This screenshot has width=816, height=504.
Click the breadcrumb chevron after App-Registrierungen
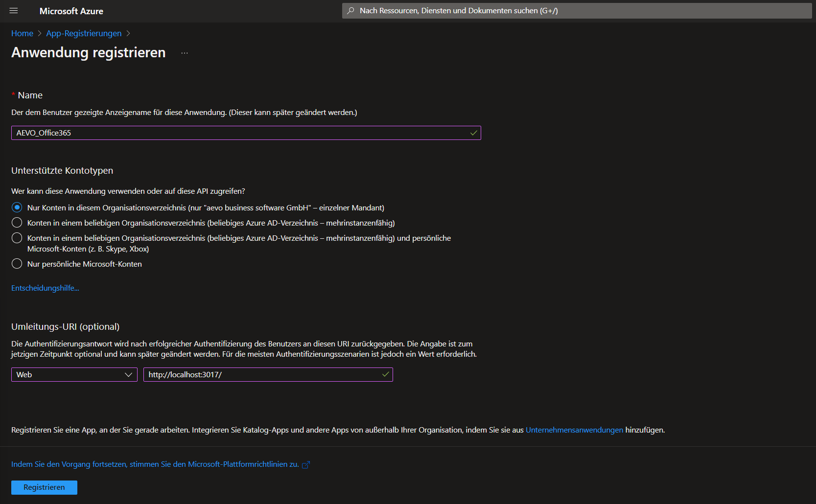pos(129,33)
